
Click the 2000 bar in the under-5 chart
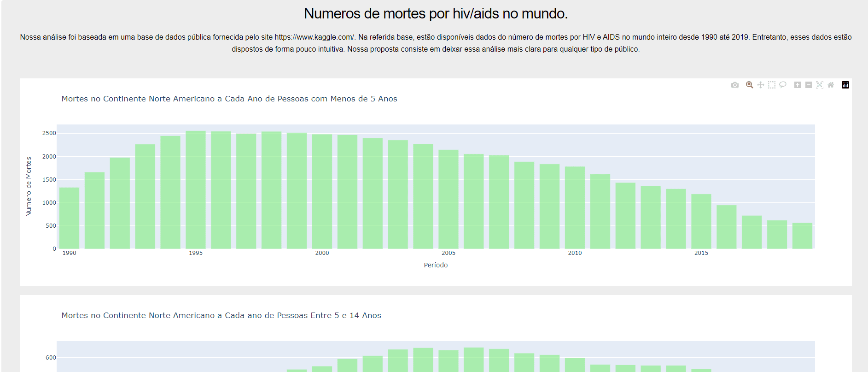pos(322,192)
